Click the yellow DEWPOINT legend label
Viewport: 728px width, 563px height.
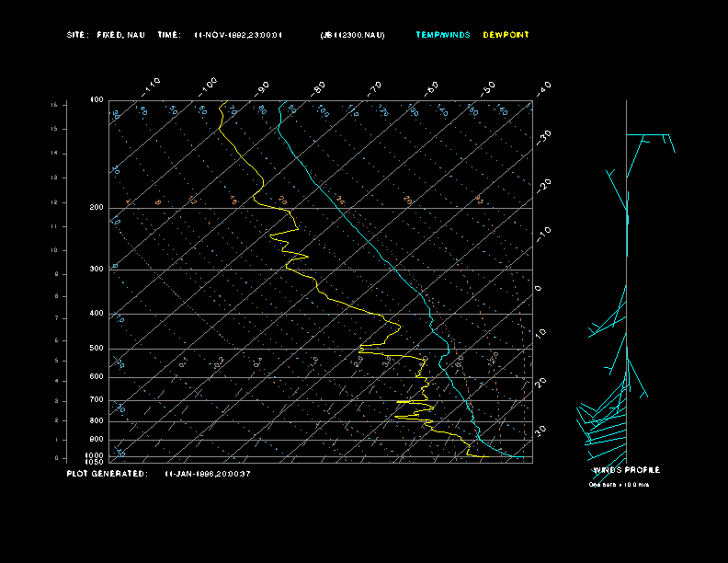[506, 35]
